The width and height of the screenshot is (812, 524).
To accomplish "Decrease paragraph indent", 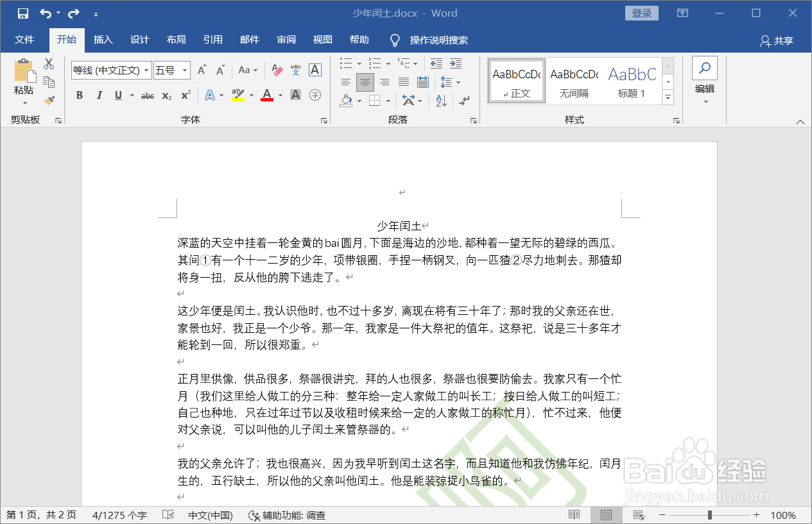I will [x=436, y=63].
